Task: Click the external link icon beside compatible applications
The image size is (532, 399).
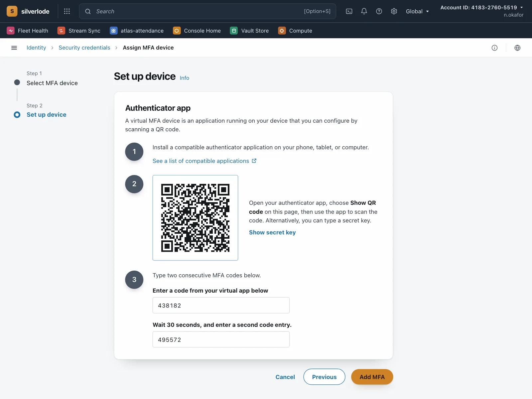Action: (254, 161)
